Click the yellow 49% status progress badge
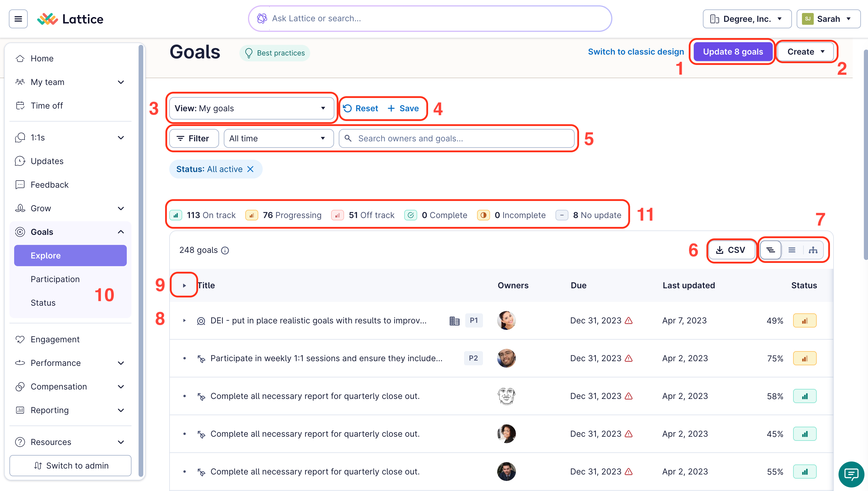868x491 pixels. 805,320
